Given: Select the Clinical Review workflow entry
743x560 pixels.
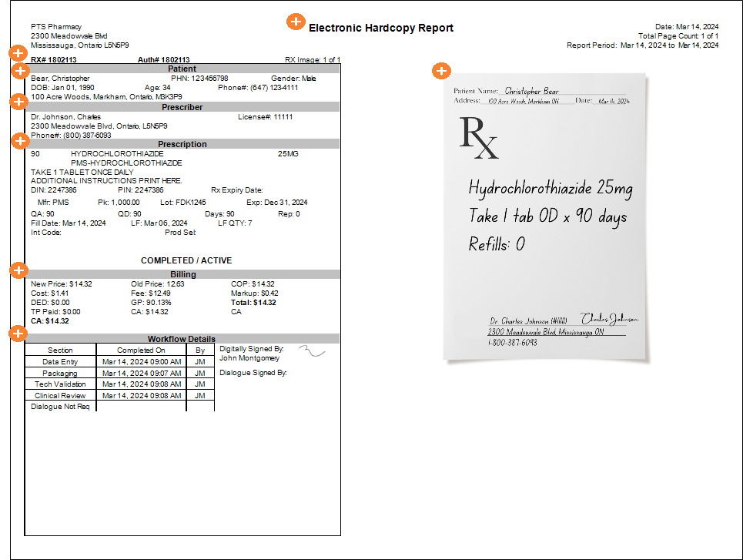Looking at the screenshot, I should pos(60,395).
